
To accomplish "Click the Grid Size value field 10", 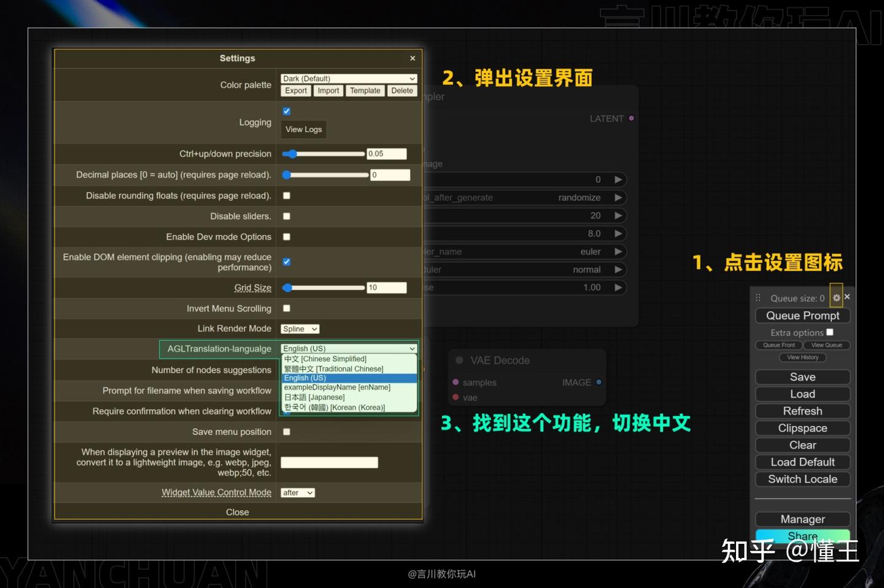I will [387, 287].
